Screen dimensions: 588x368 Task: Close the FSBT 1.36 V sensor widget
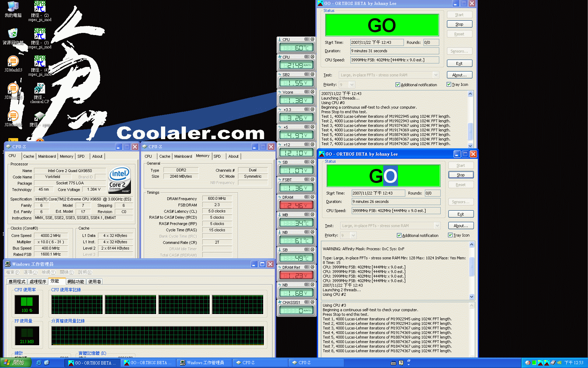coord(312,179)
